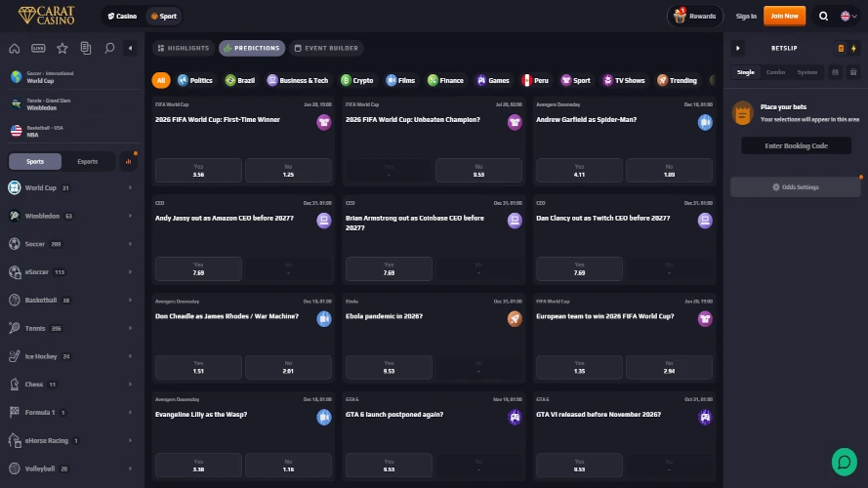Open the sidebar search magnifier icon
This screenshot has width=868, height=488.
(x=109, y=48)
